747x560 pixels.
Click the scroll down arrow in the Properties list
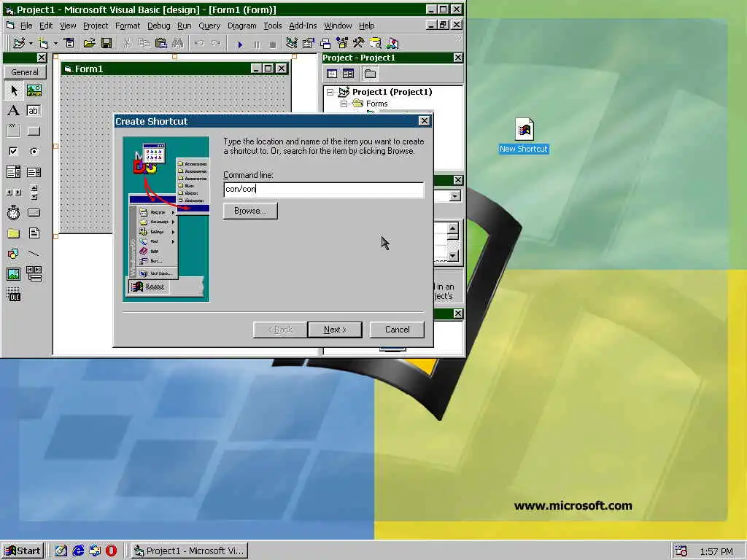pyautogui.click(x=452, y=256)
